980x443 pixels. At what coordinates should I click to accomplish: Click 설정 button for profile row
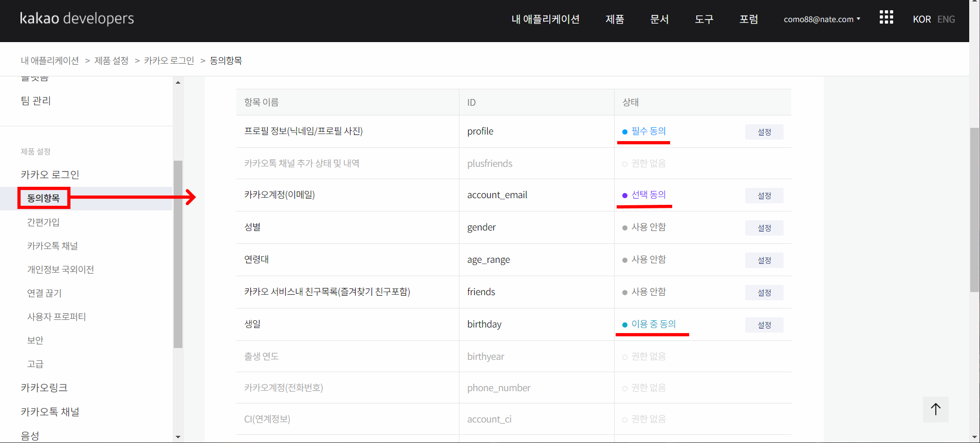click(764, 132)
